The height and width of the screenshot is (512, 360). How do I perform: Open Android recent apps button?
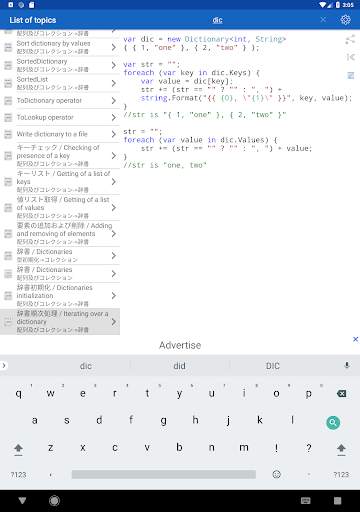coord(338,500)
